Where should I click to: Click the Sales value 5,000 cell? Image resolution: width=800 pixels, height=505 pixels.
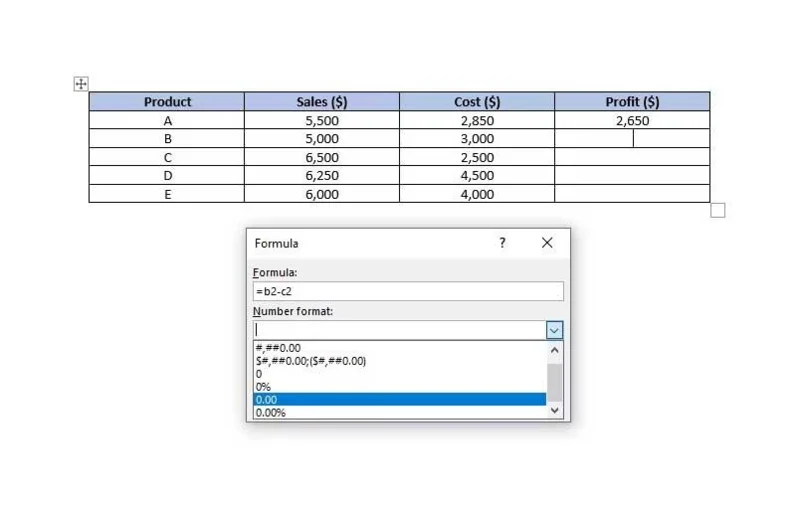pos(322,139)
